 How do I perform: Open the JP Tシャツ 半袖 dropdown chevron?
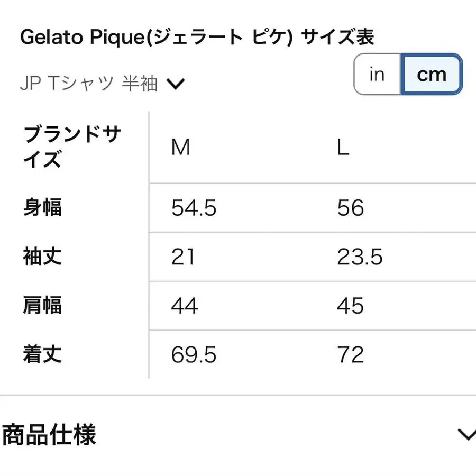click(x=175, y=84)
